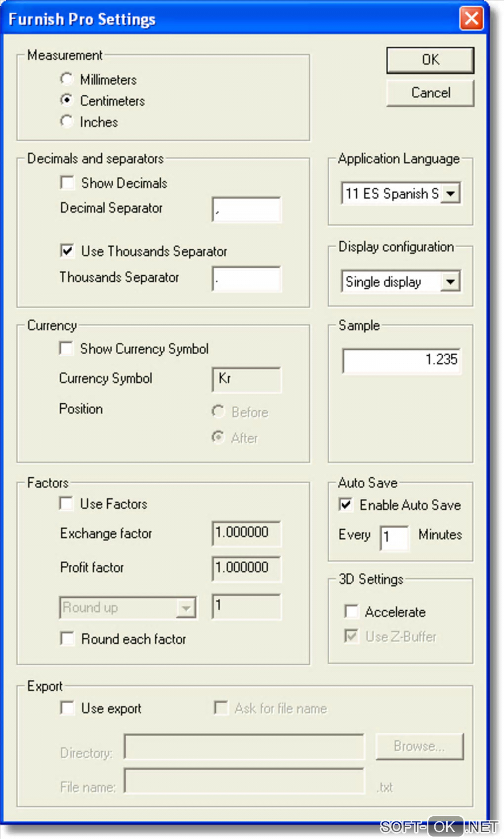The width and height of the screenshot is (504, 839).
Task: Select the Millimeters measurement option
Action: tap(67, 79)
